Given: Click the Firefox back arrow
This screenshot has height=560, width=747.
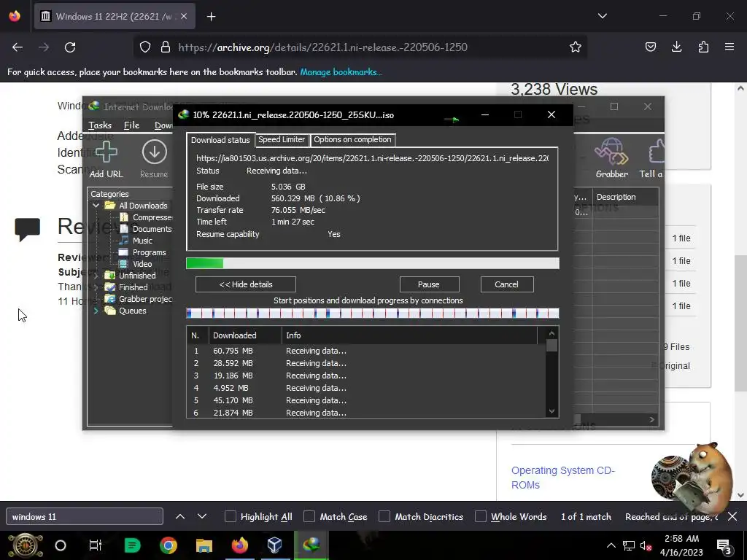Looking at the screenshot, I should [x=18, y=47].
